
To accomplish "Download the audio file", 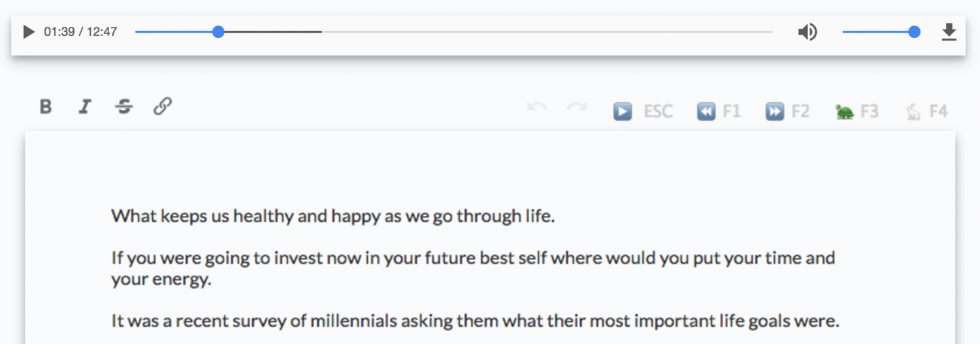I will pyautogui.click(x=949, y=31).
